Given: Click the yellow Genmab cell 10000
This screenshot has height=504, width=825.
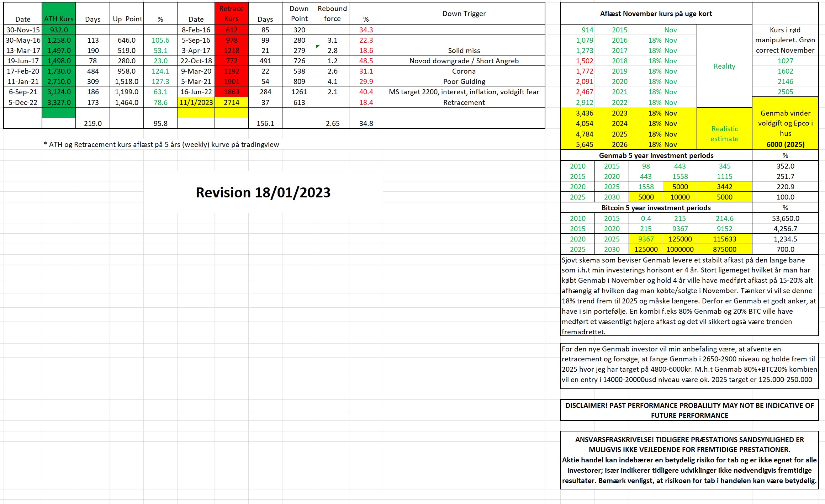Looking at the screenshot, I should click(680, 197).
